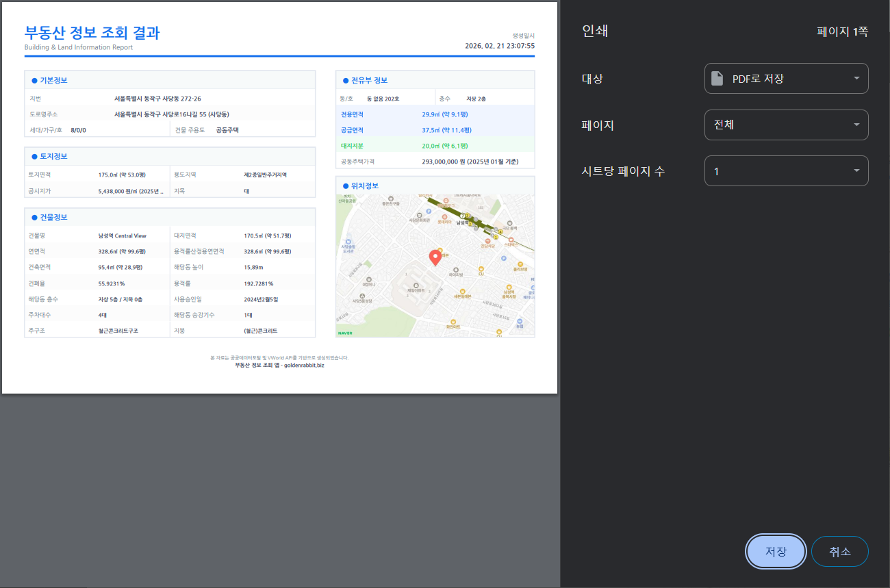The width and height of the screenshot is (890, 588).
Task: Click the parking P icon near 사당문화회관
Action: (x=428, y=212)
